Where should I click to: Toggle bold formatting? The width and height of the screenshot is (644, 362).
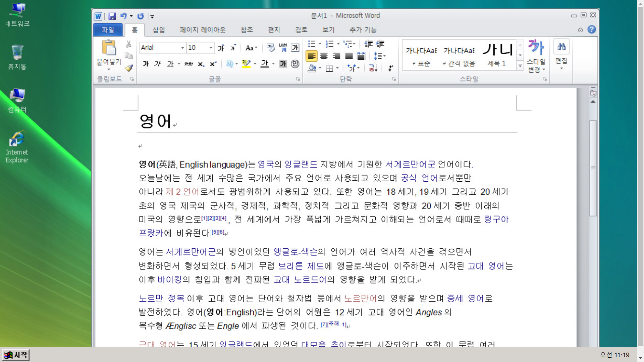click(146, 64)
